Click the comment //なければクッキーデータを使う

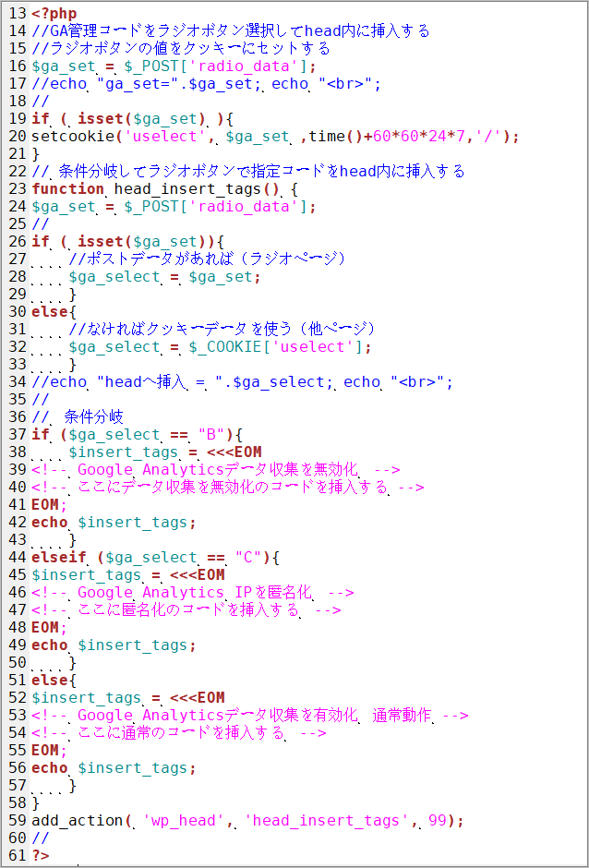(222, 330)
